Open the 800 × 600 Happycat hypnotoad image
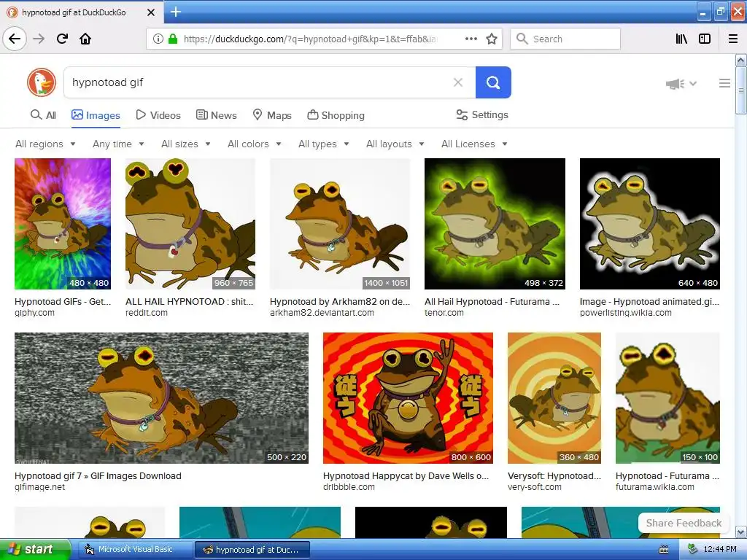This screenshot has height=560, width=747. click(x=408, y=398)
